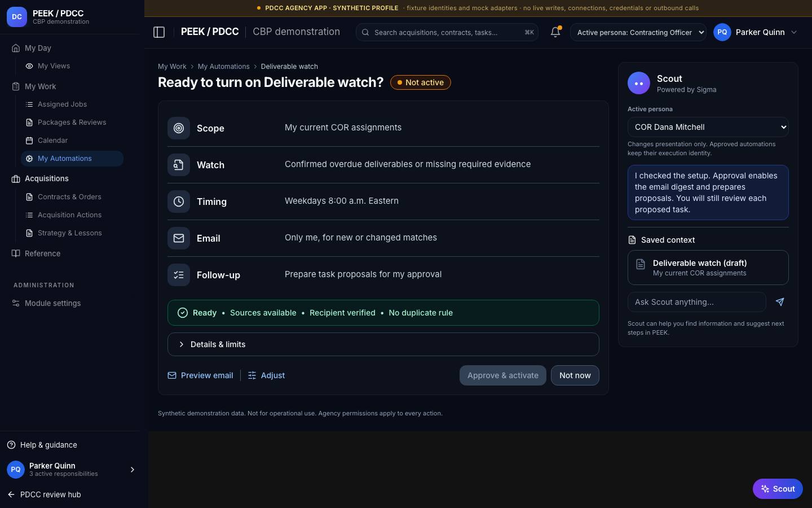Send message with paper plane icon

click(x=780, y=302)
